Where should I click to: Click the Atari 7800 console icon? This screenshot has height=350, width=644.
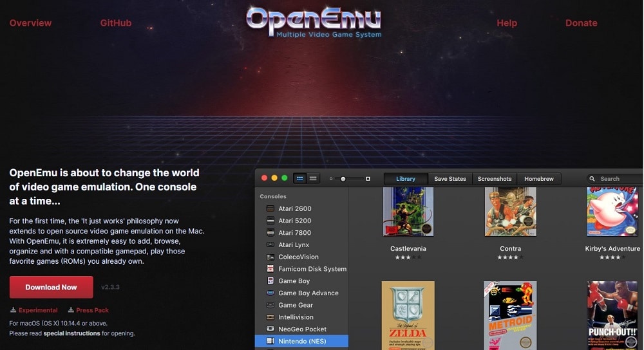tap(270, 233)
